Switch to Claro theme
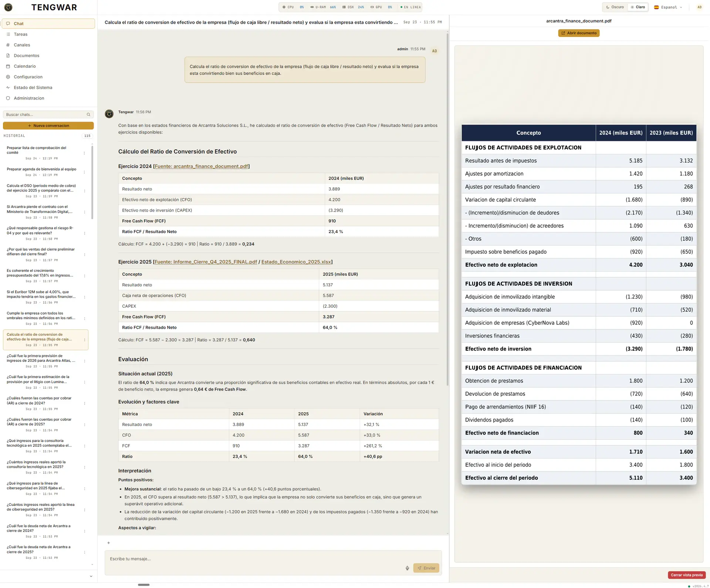 pyautogui.click(x=638, y=7)
